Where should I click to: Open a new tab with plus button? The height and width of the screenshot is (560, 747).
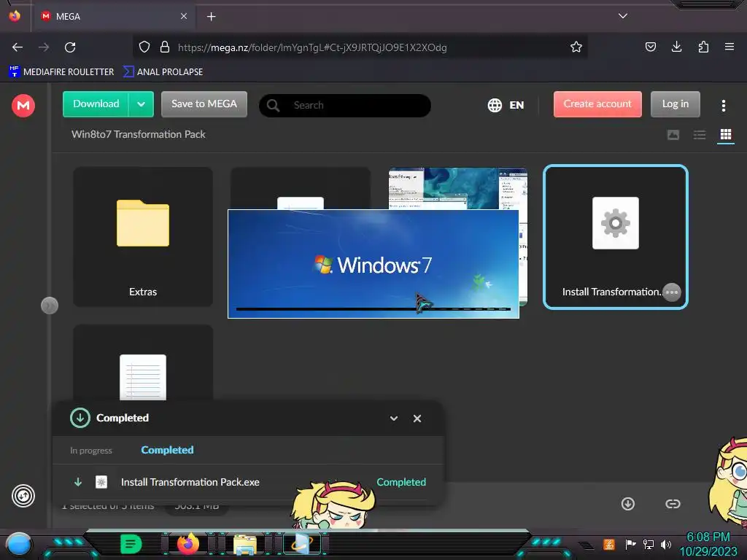pos(211,17)
